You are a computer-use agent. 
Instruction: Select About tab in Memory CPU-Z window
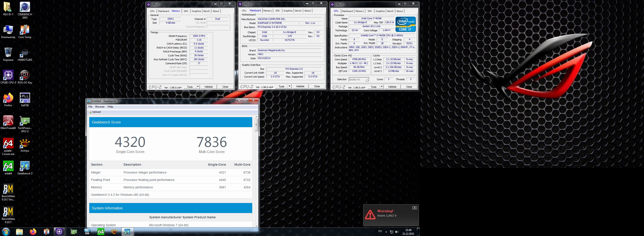pyautogui.click(x=216, y=11)
